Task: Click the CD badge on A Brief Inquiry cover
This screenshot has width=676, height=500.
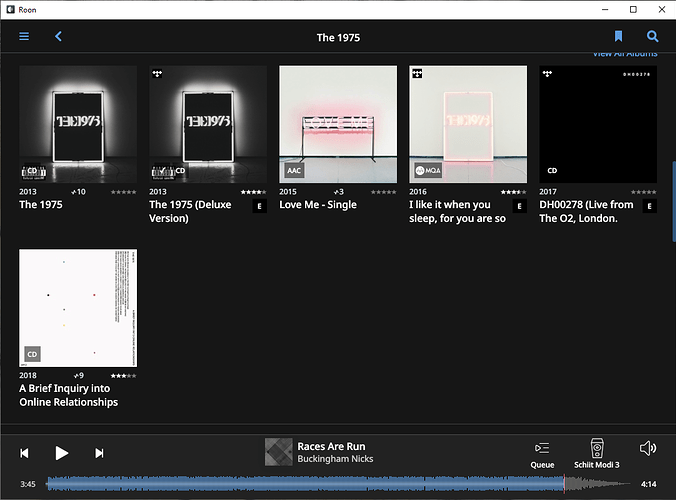Action: (x=32, y=354)
